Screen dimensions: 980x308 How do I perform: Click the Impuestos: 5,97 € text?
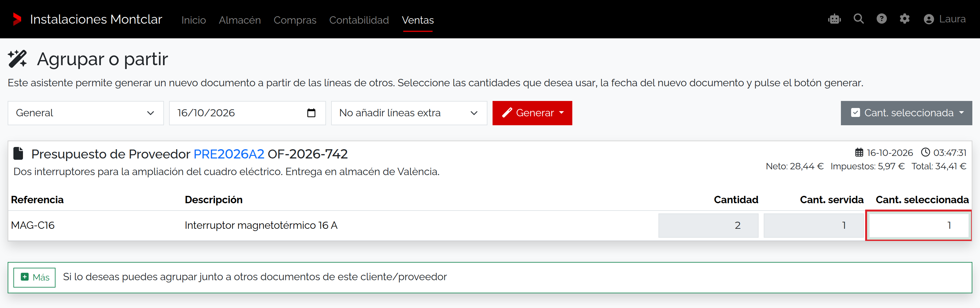[867, 166]
